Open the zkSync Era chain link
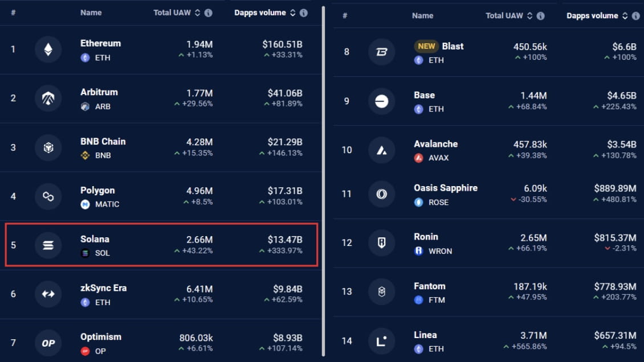The image size is (644, 362). (104, 288)
